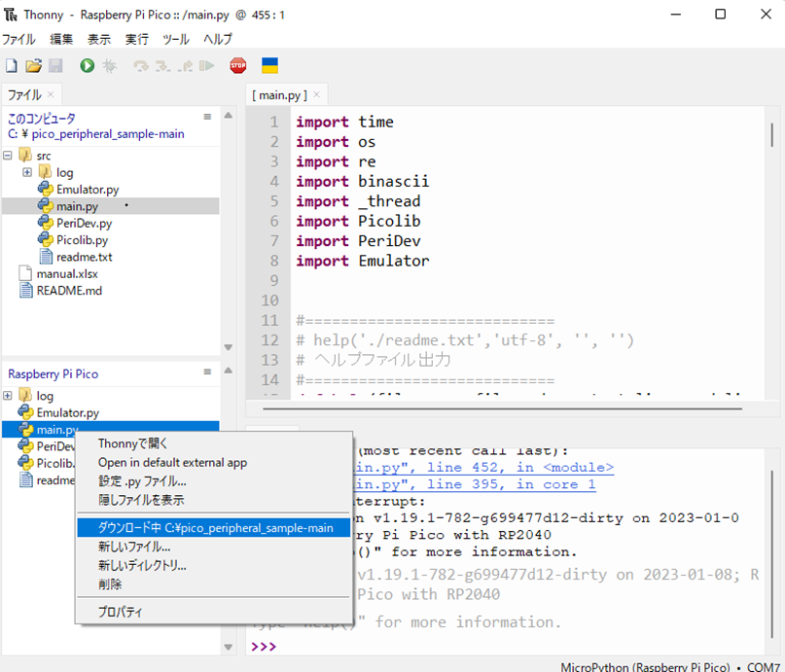Select Emulator.py in Raspberry Pi Pico list

tap(67, 413)
